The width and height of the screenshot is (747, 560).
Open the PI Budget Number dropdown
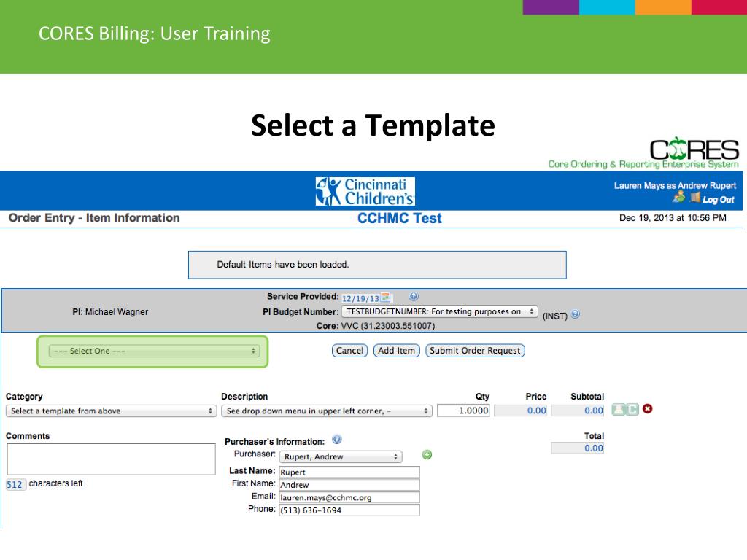(x=439, y=311)
